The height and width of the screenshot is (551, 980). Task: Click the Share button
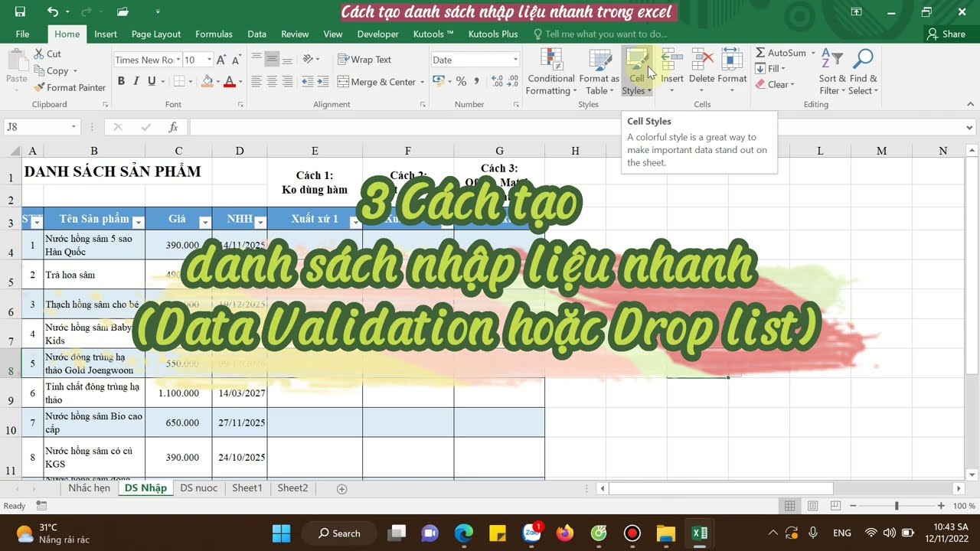[946, 34]
